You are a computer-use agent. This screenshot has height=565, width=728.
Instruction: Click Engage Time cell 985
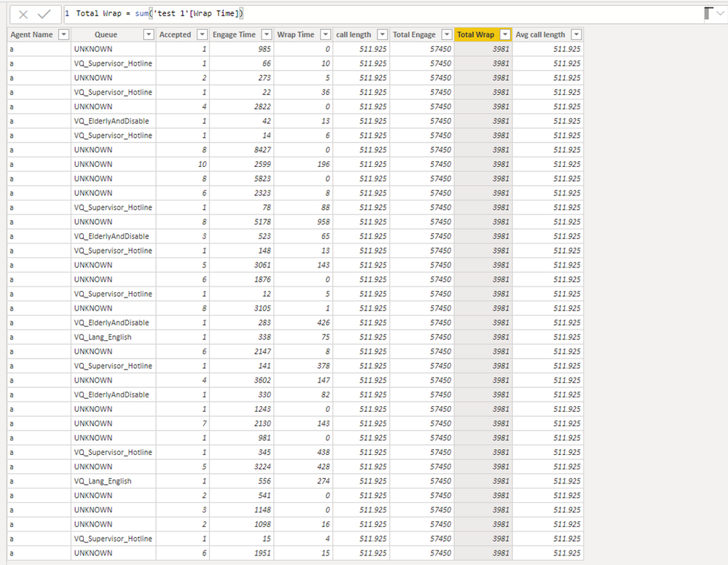(241, 49)
